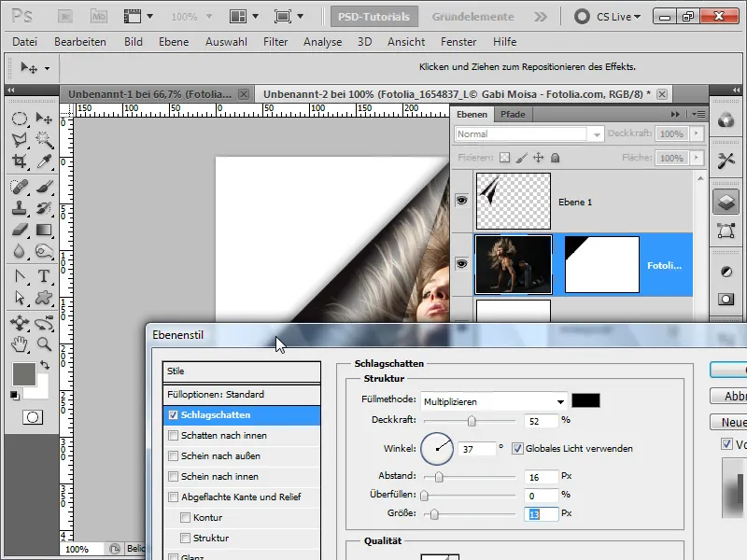Check the Struktur option
Screen dimensions: 747x560
click(185, 539)
